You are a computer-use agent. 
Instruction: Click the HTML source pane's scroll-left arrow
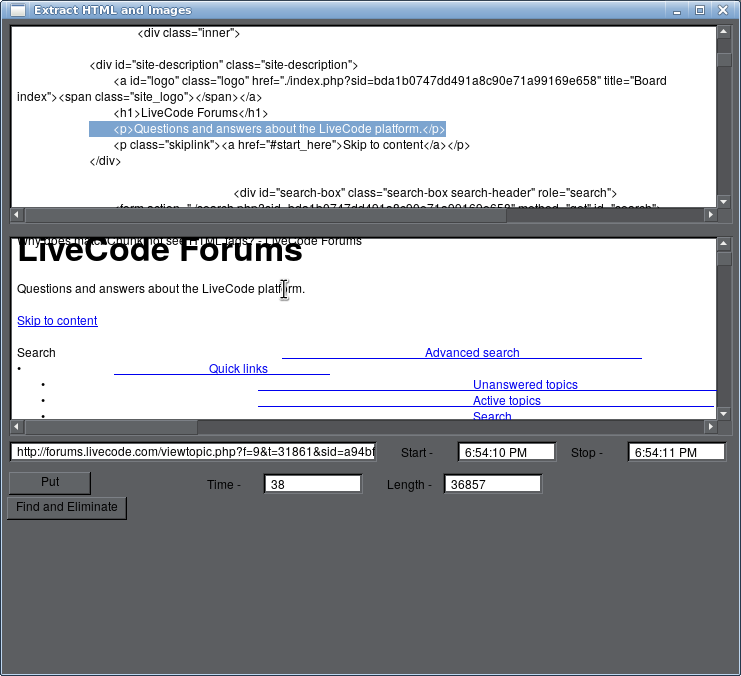[17, 214]
